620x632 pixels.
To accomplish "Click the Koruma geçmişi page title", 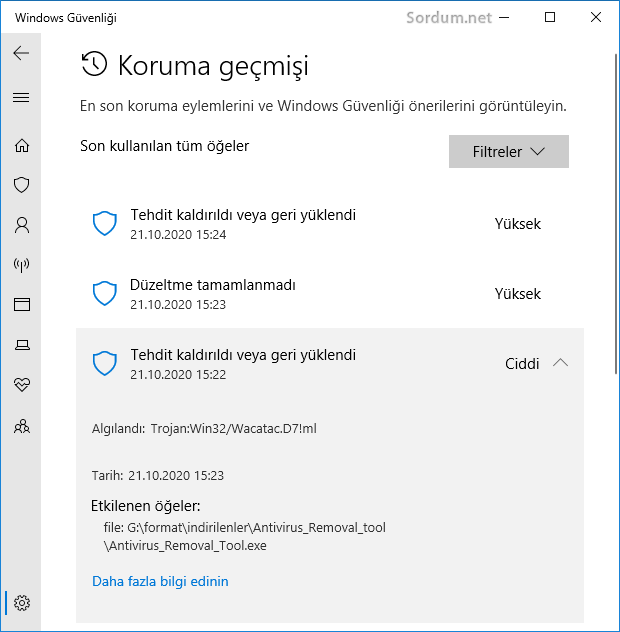I will [x=213, y=66].
